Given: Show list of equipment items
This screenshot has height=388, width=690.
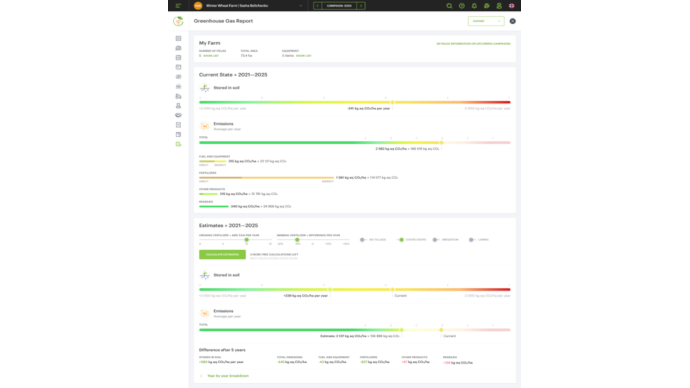Looking at the screenshot, I should click(303, 56).
